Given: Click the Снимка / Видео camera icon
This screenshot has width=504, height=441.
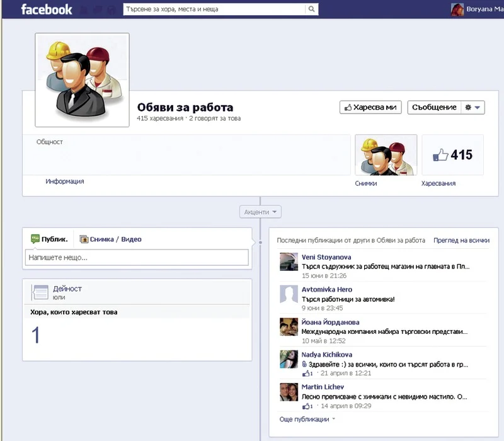Looking at the screenshot, I should pos(84,239).
